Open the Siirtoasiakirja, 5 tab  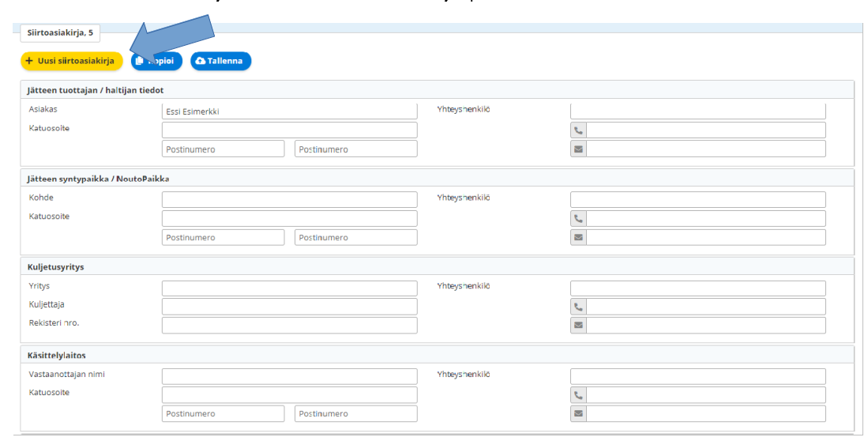click(x=60, y=32)
